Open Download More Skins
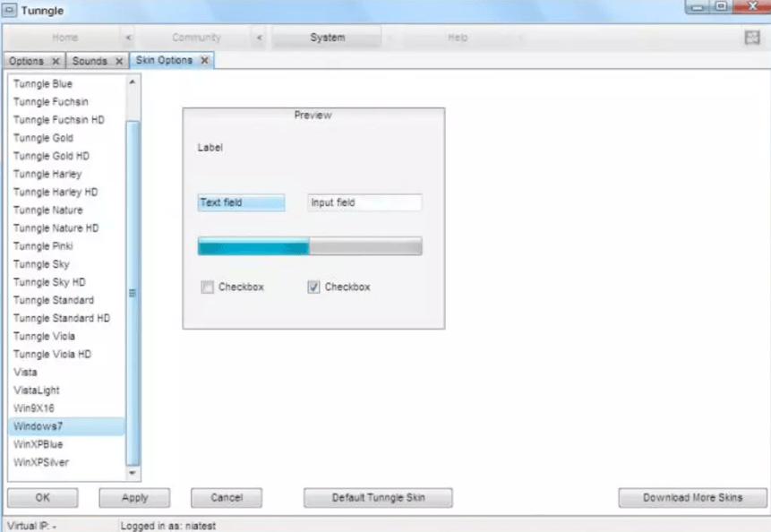The width and height of the screenshot is (771, 532). pos(693,498)
